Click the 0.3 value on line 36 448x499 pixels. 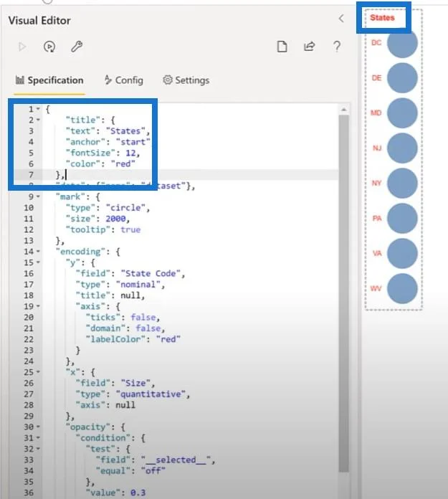138,493
